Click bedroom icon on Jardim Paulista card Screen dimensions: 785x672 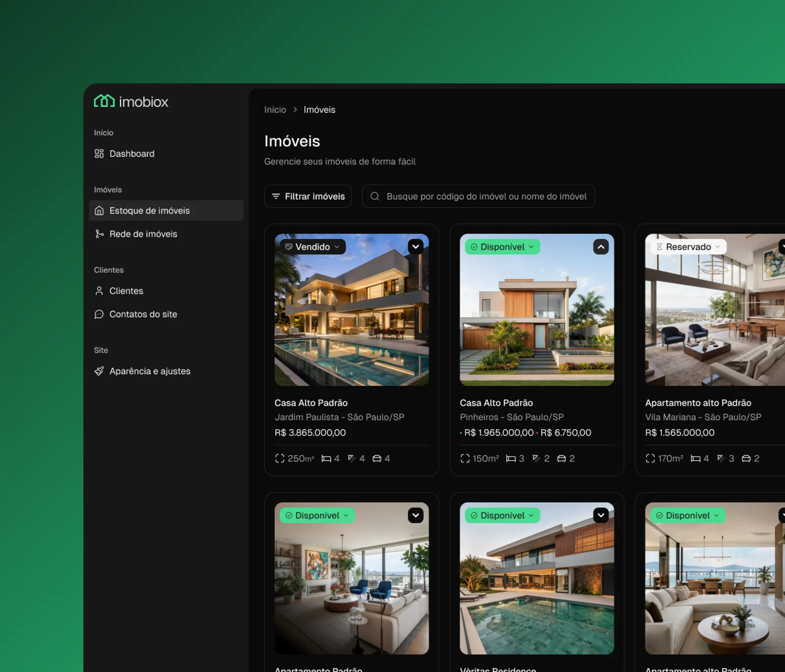point(326,459)
